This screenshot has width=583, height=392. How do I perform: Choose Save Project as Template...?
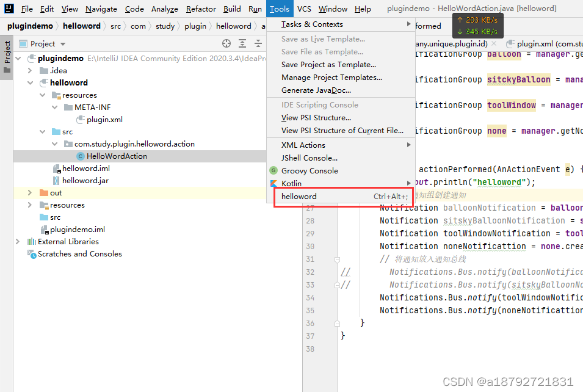point(341,65)
